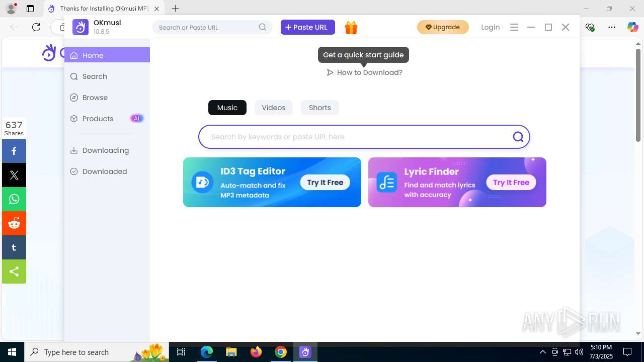Open the volume control in the tray
Screen dimensions: 644x362
point(579,352)
